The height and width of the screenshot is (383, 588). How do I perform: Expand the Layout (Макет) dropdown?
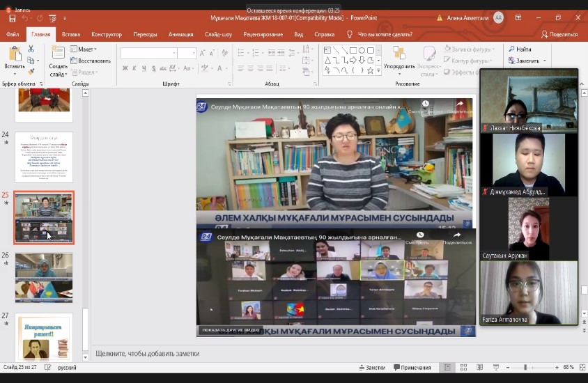point(86,49)
